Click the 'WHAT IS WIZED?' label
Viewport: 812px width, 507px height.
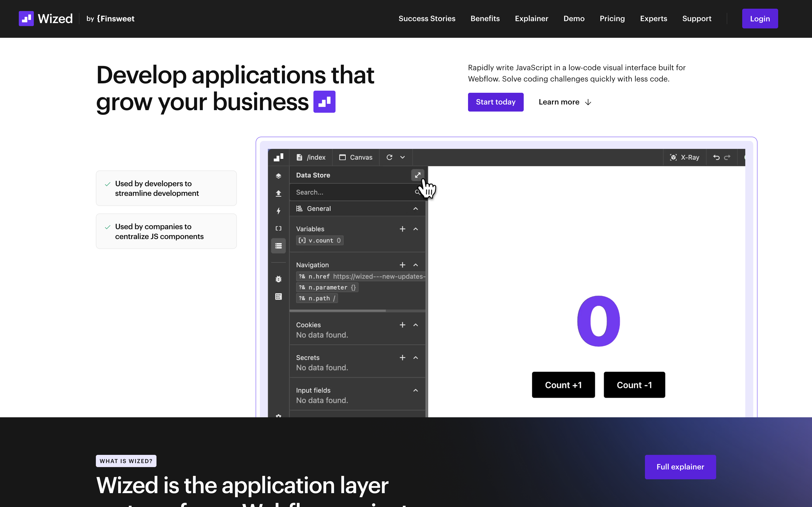pos(126,461)
